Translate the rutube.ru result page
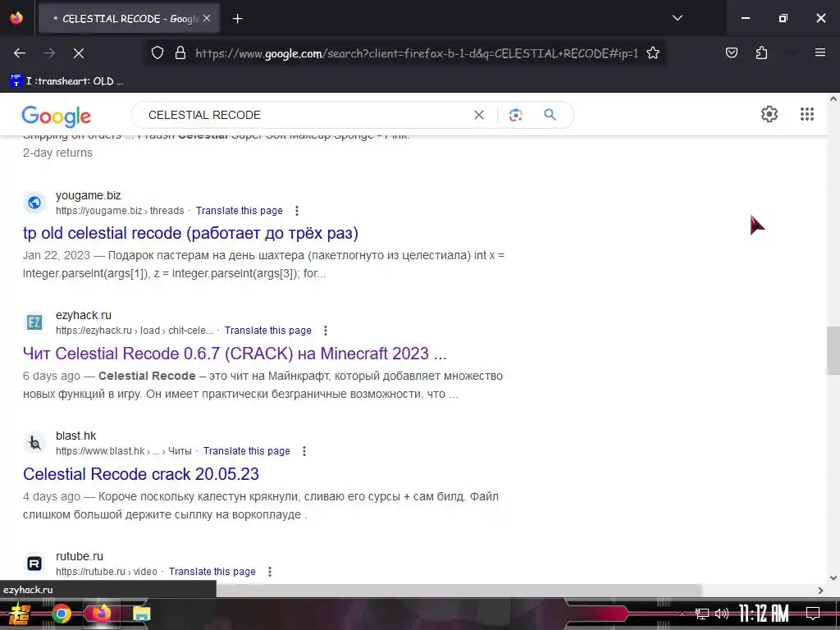 [x=212, y=572]
